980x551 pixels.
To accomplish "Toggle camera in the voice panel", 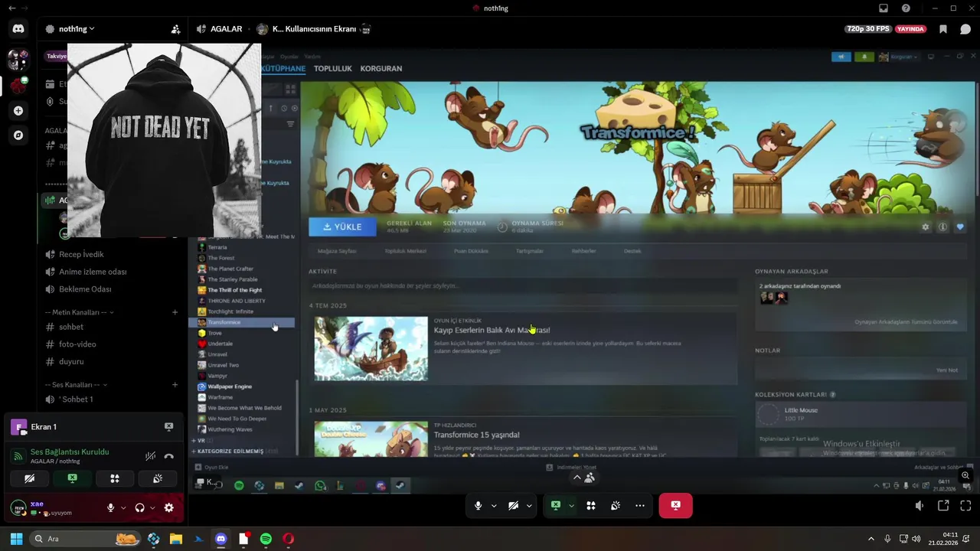I will (29, 479).
